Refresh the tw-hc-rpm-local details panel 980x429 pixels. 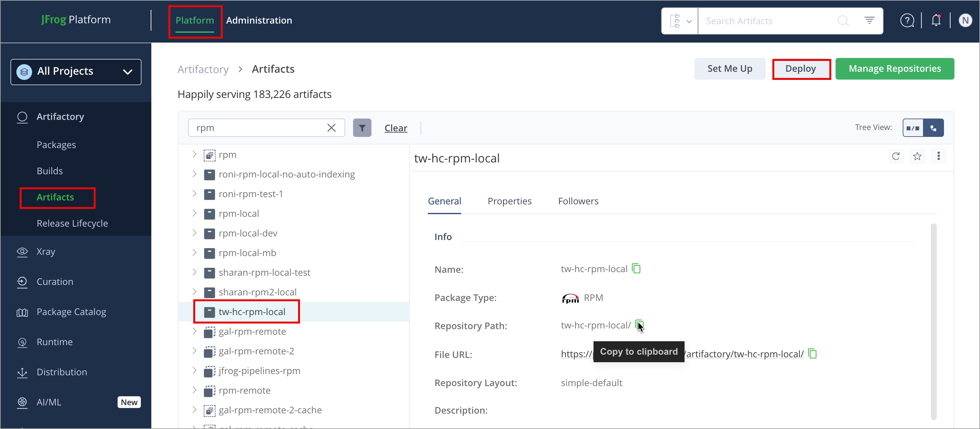pos(896,156)
